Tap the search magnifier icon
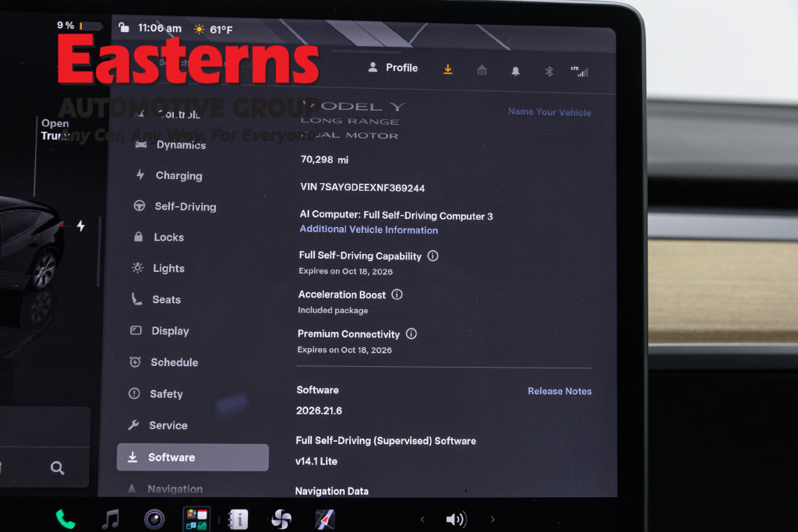 pyautogui.click(x=58, y=467)
